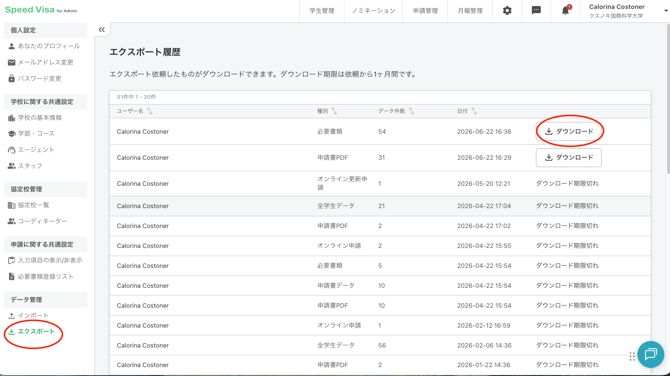The width and height of the screenshot is (670, 376).
Task: Open the floating chat support button
Action: pos(650,354)
